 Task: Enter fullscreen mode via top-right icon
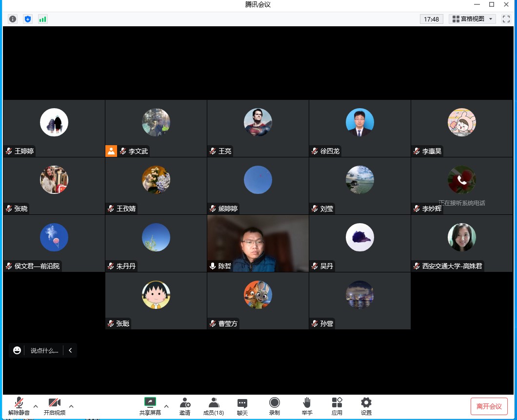[506, 19]
